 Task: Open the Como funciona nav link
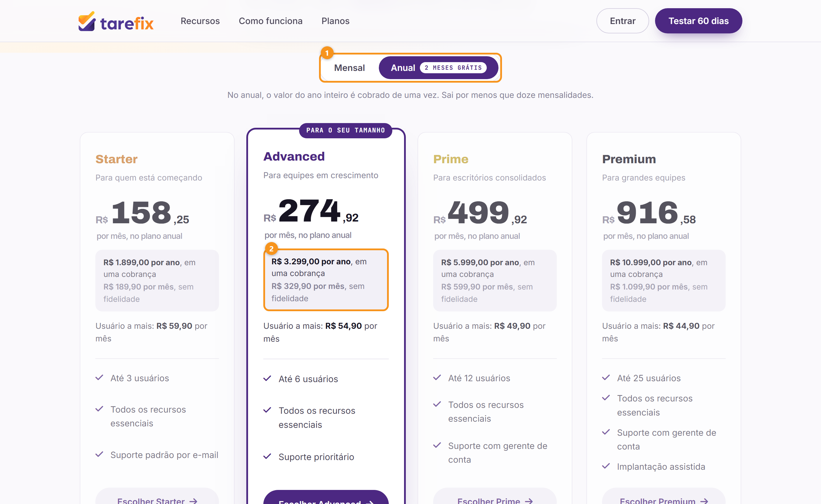pos(270,21)
